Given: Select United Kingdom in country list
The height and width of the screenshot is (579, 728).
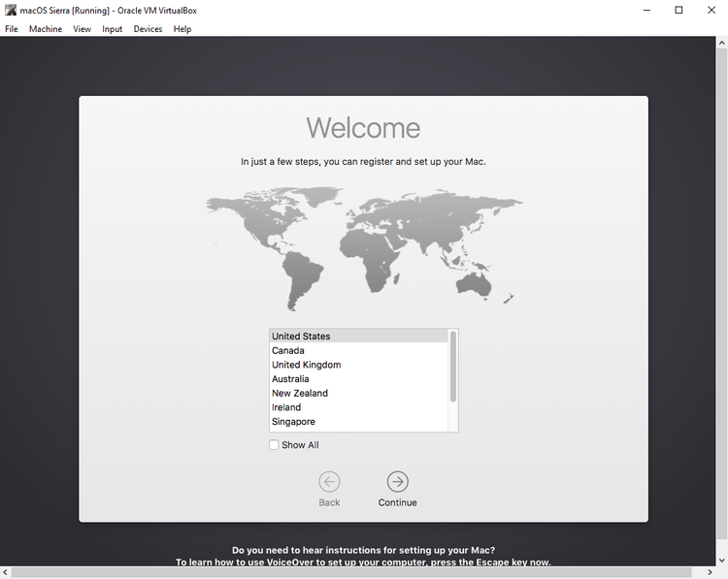Looking at the screenshot, I should click(x=358, y=365).
